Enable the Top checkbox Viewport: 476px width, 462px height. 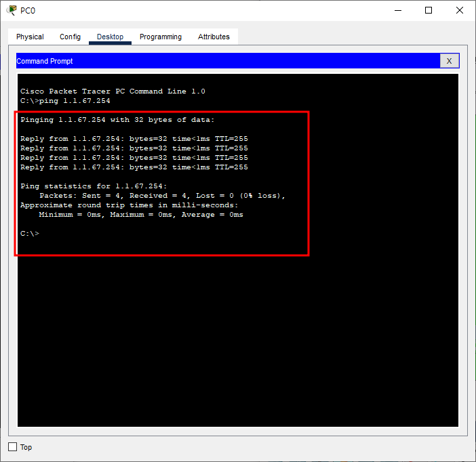click(x=12, y=447)
